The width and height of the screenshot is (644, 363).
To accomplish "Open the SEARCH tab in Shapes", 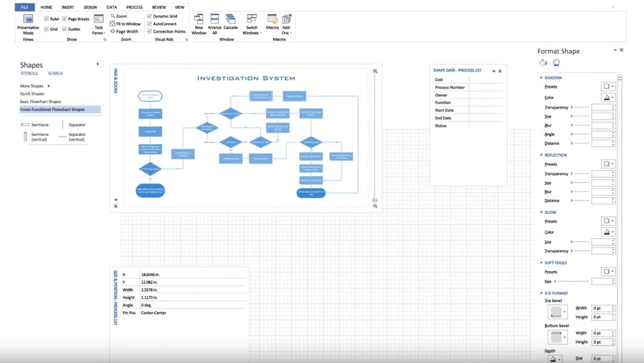I will click(55, 73).
